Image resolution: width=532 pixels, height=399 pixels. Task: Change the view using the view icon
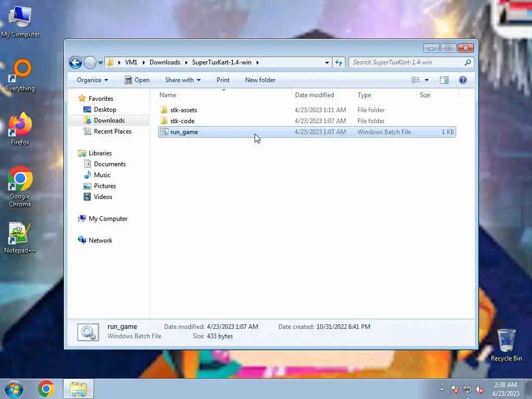pyautogui.click(x=415, y=80)
